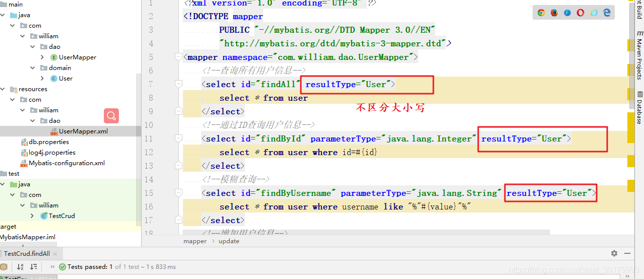Collapse the java folder under main

[3, 15]
